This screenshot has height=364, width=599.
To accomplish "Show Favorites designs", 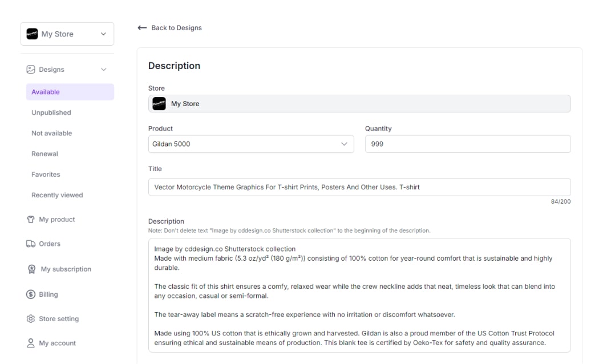I will click(46, 175).
